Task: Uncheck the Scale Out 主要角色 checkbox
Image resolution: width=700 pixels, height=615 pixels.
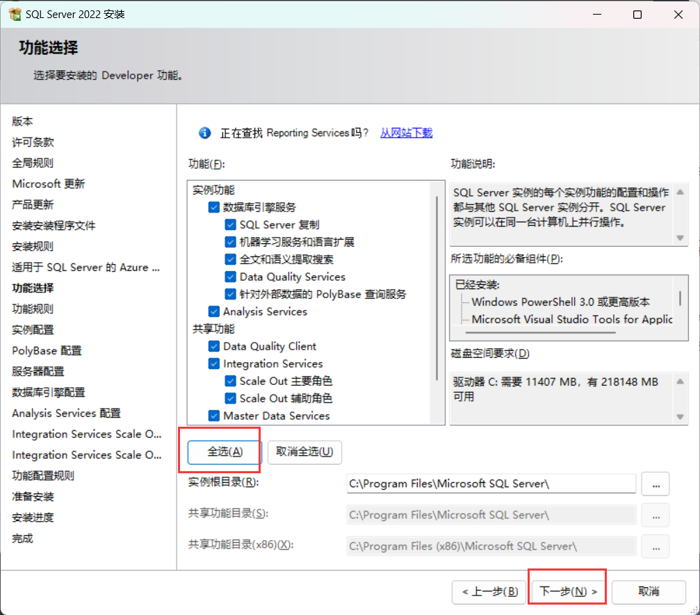Action: 230,381
